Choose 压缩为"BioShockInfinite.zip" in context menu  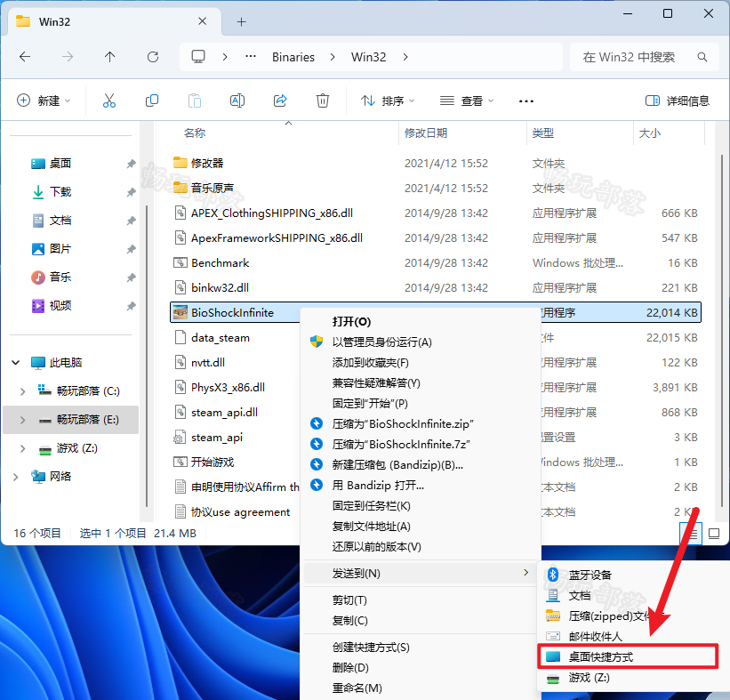(421, 423)
